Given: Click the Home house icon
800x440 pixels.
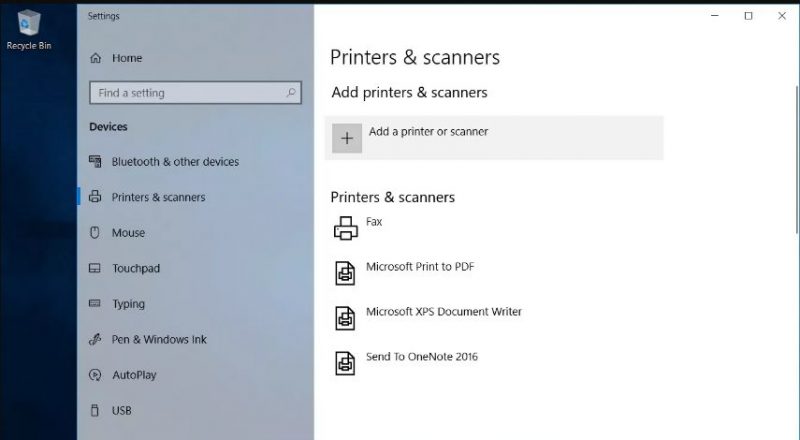Looking at the screenshot, I should 95,58.
